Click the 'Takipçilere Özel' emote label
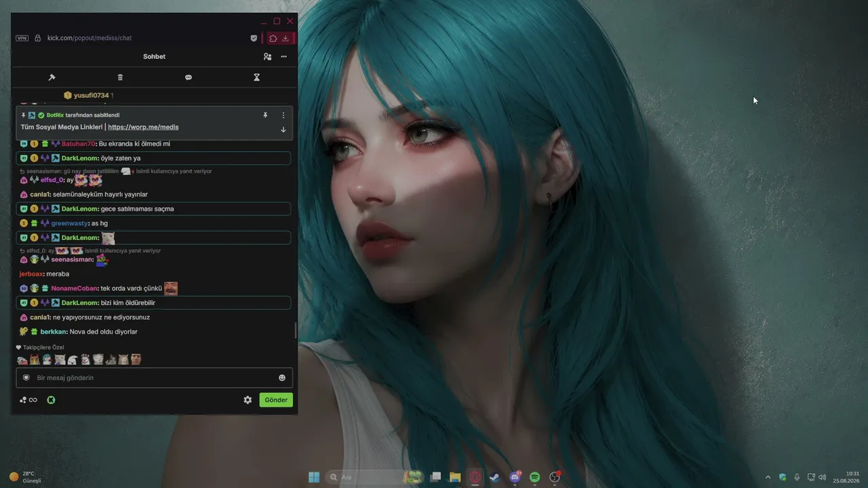The image size is (868, 488). coord(43,347)
